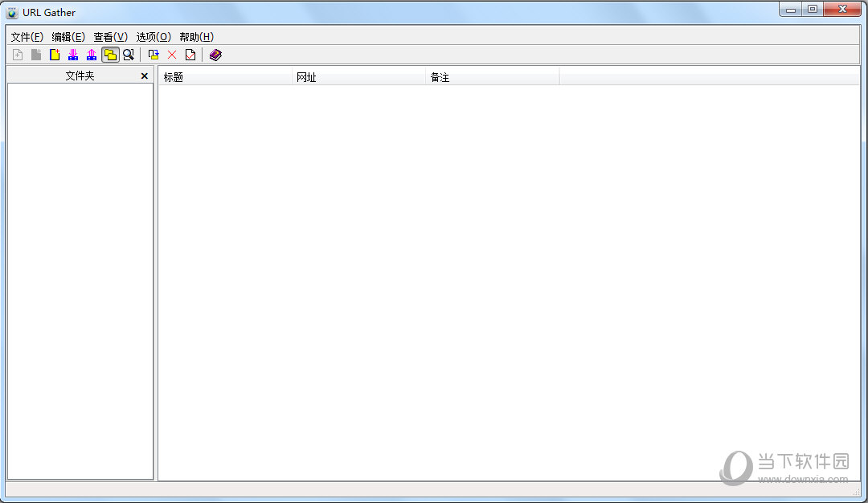Click the yellow new folder icon

(55, 55)
